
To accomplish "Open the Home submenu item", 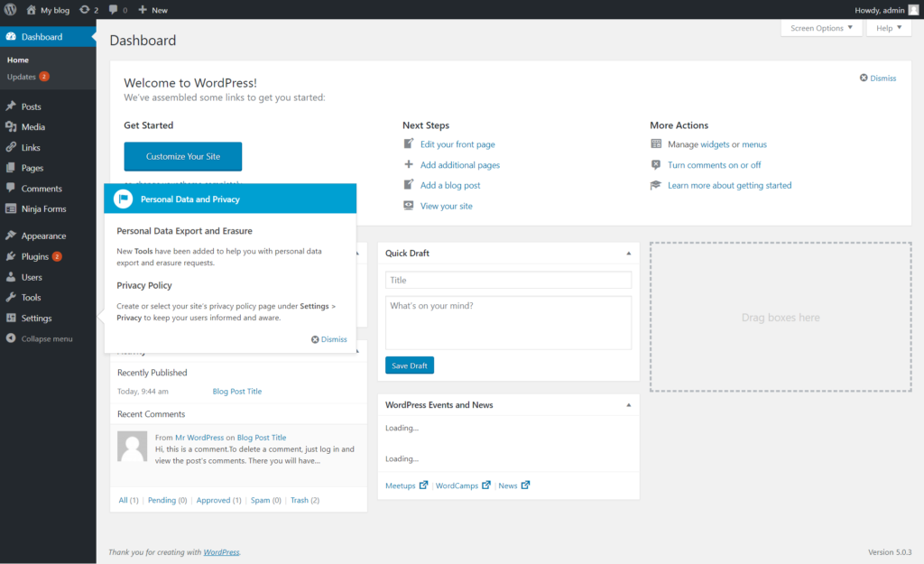I will [18, 60].
